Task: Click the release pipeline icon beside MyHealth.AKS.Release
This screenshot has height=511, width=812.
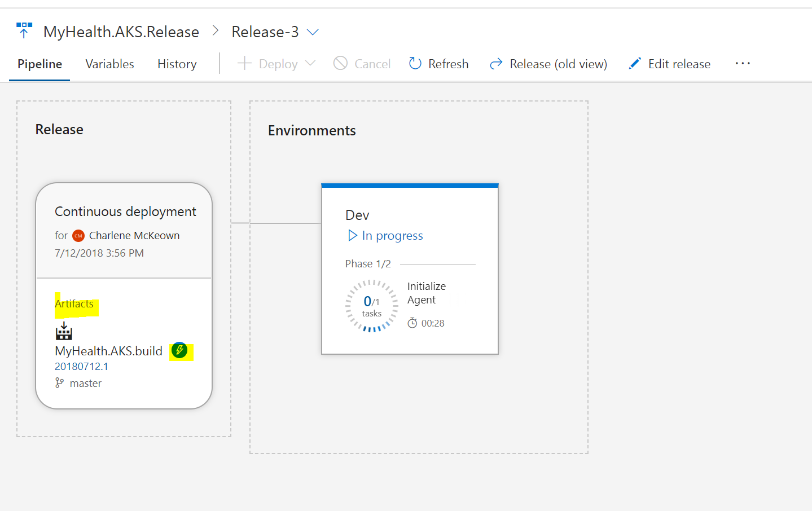Action: coord(24,30)
